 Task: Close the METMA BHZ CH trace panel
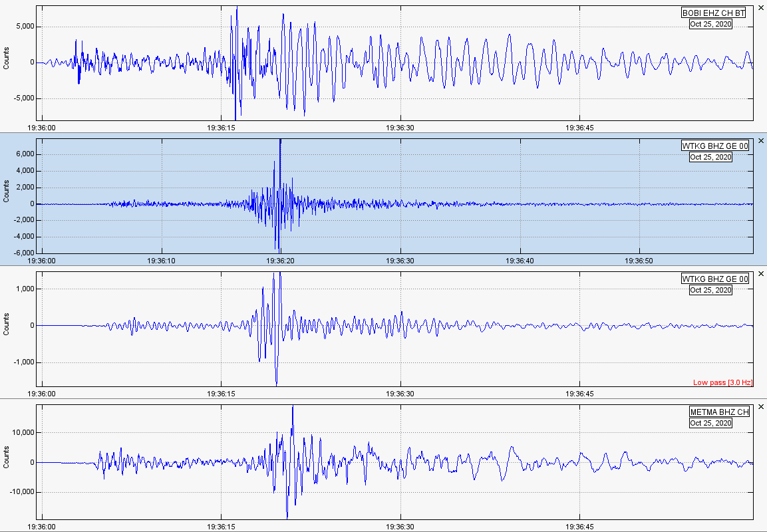pyautogui.click(x=761, y=406)
